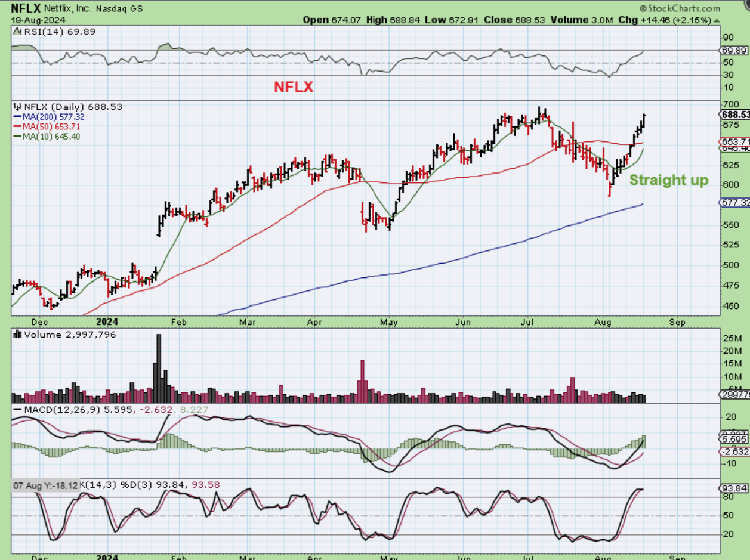
Task: Click the -2.632 MACD signal tag on right axis
Action: point(735,451)
